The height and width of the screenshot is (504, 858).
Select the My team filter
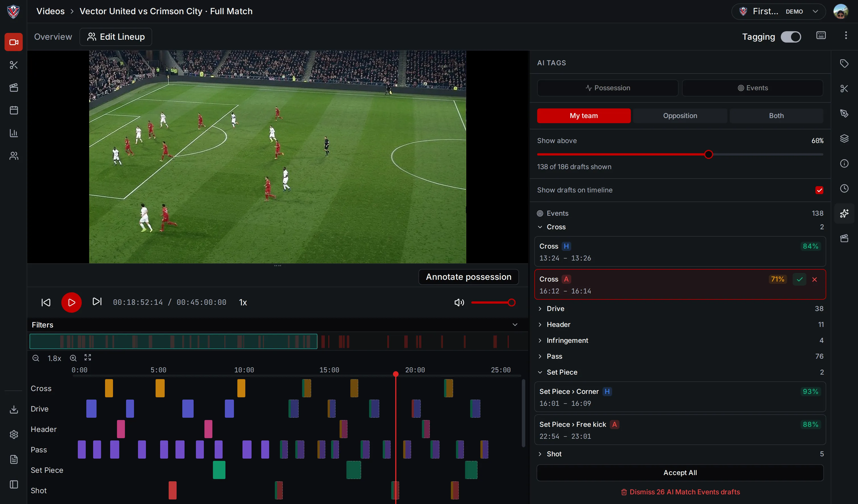[583, 116]
